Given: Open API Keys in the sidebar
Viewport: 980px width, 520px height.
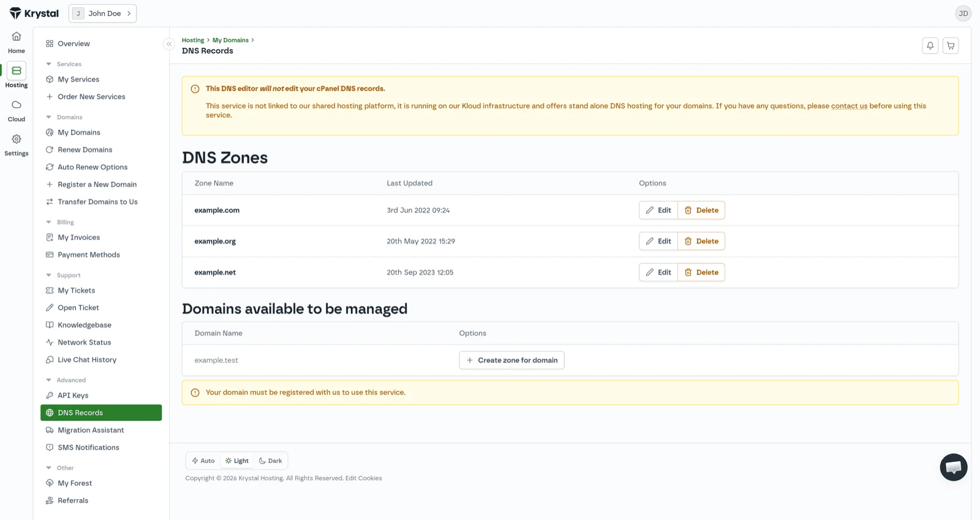Looking at the screenshot, I should (101, 395).
